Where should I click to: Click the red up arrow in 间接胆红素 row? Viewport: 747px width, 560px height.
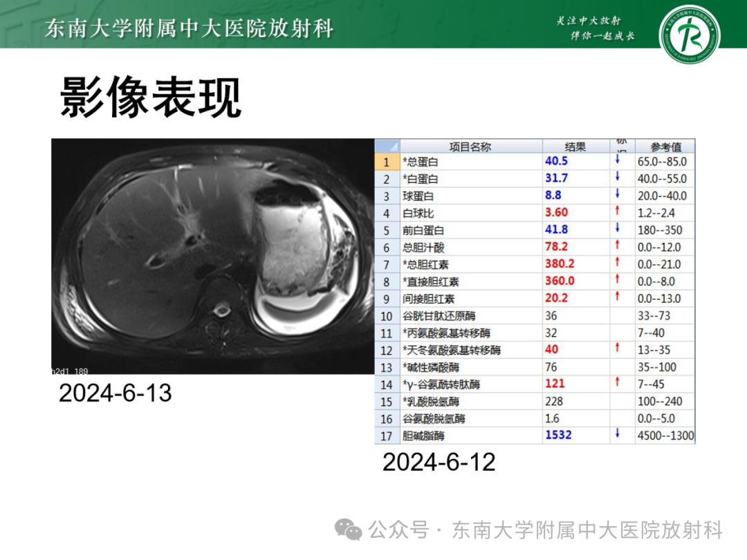tap(618, 296)
